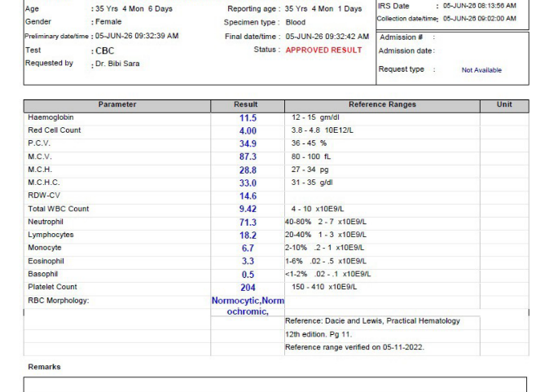549x392 pixels.
Task: Select the Reference Ranges column header
Action: click(382, 104)
